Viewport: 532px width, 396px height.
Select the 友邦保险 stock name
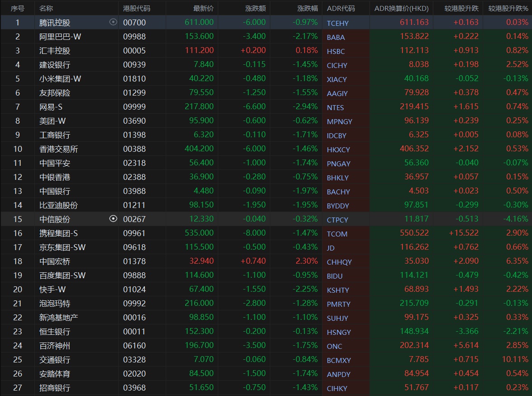click(55, 93)
